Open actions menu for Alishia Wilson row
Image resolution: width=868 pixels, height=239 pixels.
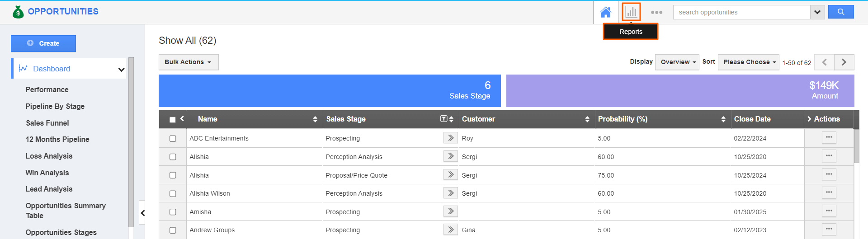829,192
